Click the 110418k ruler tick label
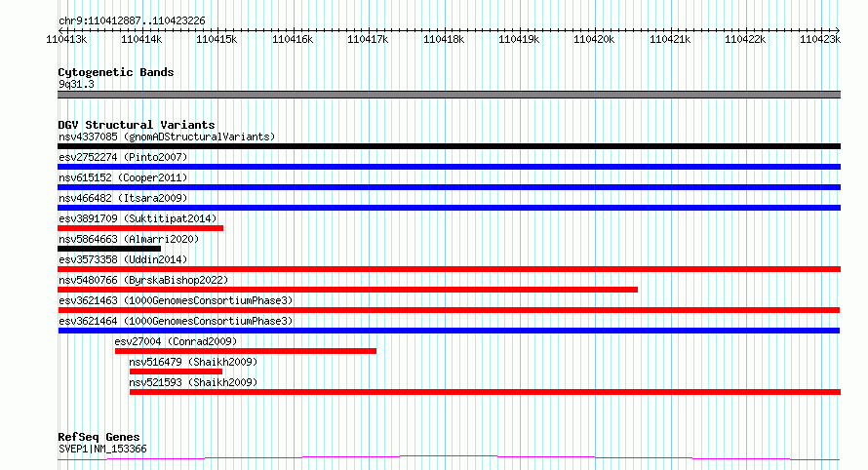868x470 pixels. pyautogui.click(x=444, y=39)
